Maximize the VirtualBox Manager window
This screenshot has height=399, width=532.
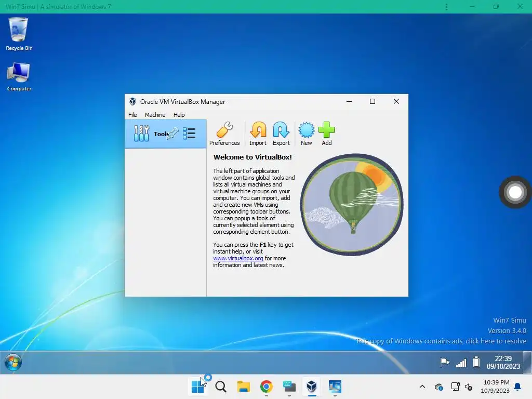373,101
